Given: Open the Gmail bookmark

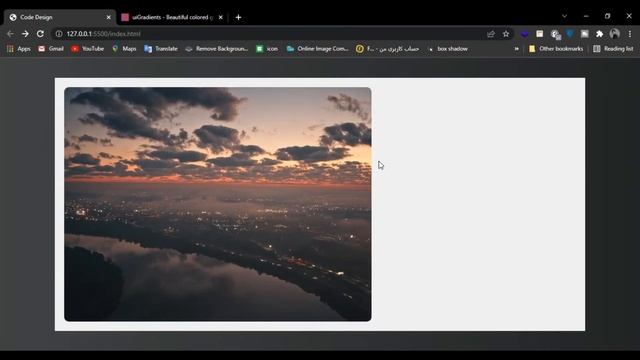Looking at the screenshot, I should (51, 49).
